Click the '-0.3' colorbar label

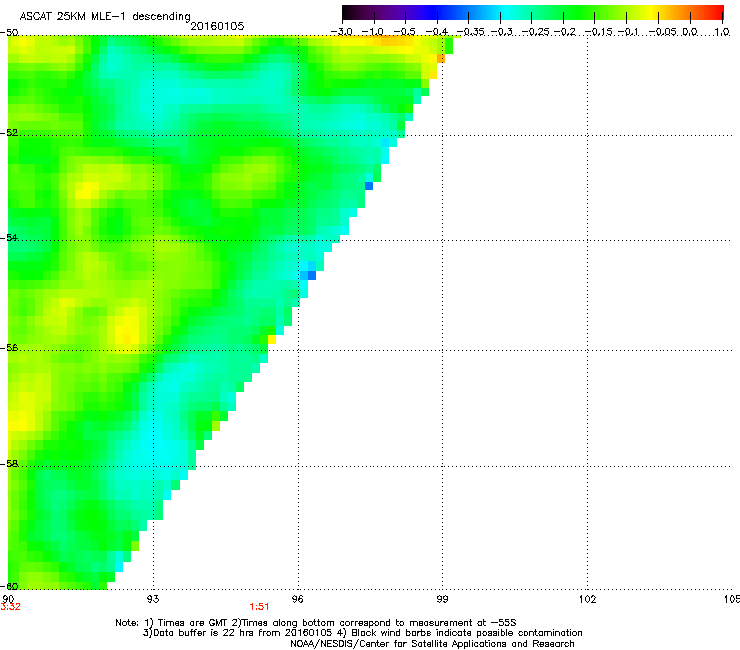(x=501, y=32)
